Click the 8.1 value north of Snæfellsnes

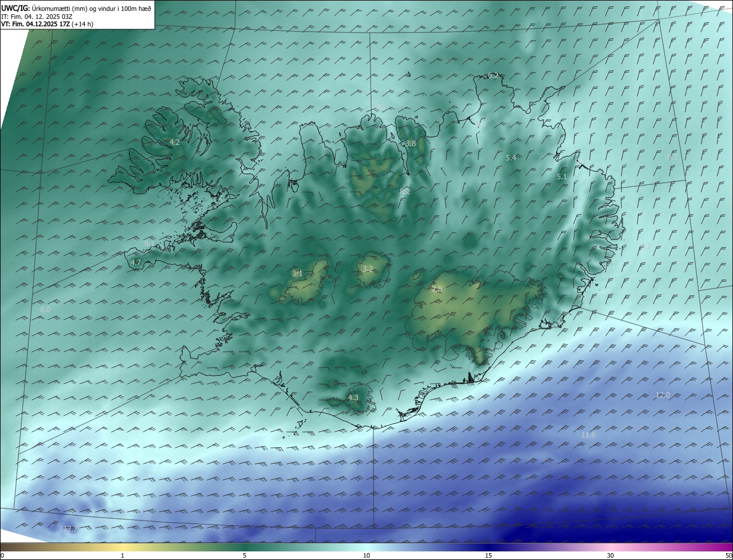click(149, 243)
